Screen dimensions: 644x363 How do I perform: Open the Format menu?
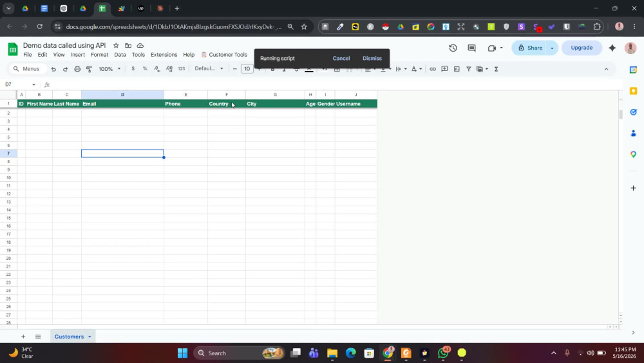99,55
